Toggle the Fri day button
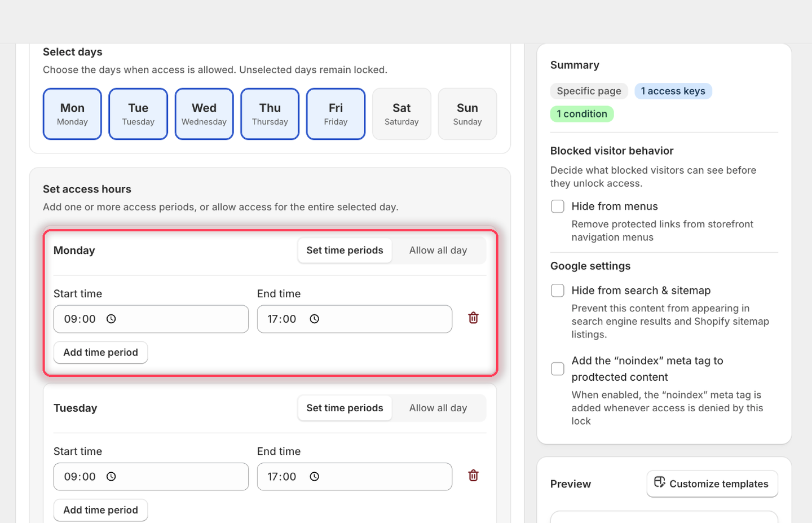This screenshot has width=812, height=523. [336, 113]
